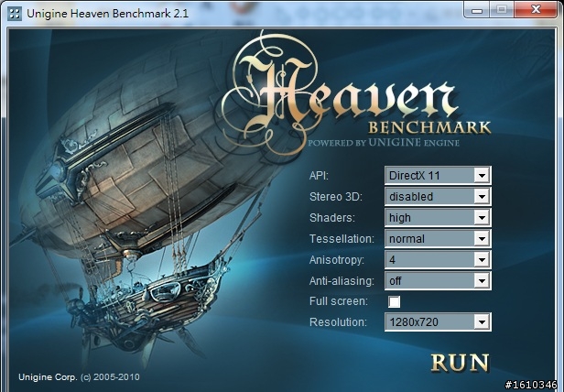Click the "Resolution:" label
Image resolution: width=564 pixels, height=392 pixels.
click(x=338, y=321)
